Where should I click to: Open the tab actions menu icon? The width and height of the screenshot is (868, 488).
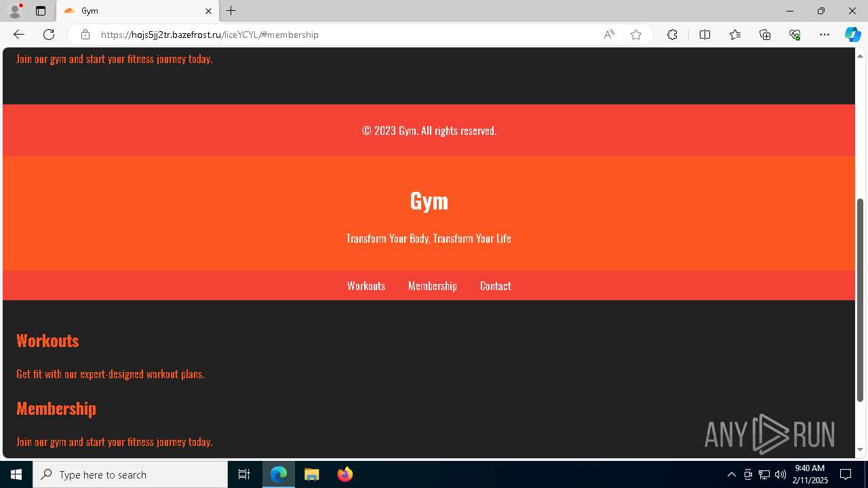coord(41,11)
